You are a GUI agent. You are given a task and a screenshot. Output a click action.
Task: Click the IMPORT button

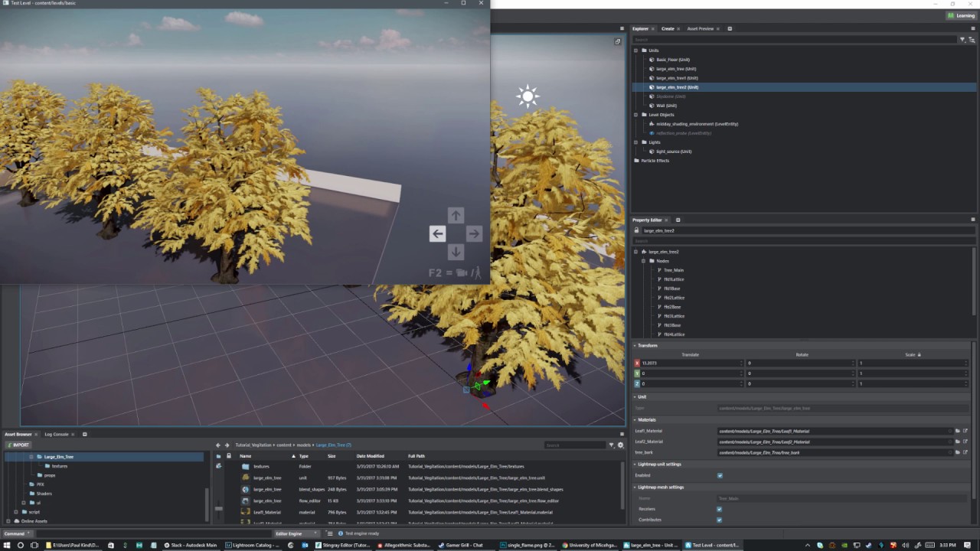pos(18,445)
